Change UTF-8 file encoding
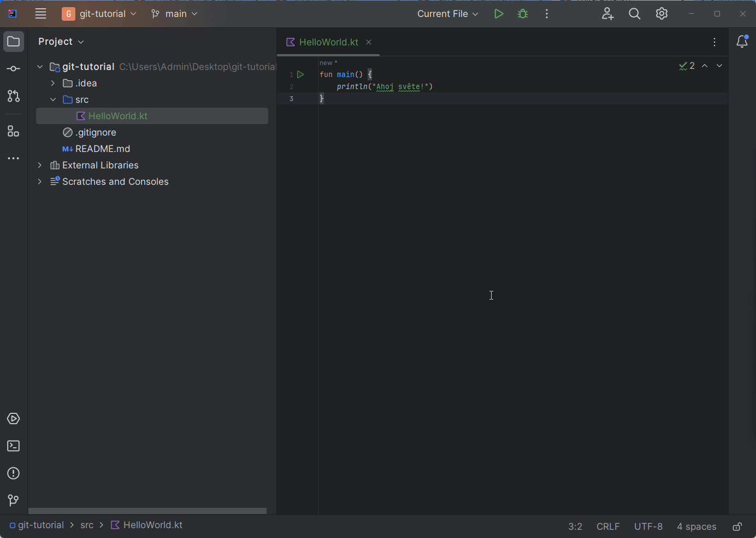Image resolution: width=756 pixels, height=538 pixels. [x=648, y=527]
